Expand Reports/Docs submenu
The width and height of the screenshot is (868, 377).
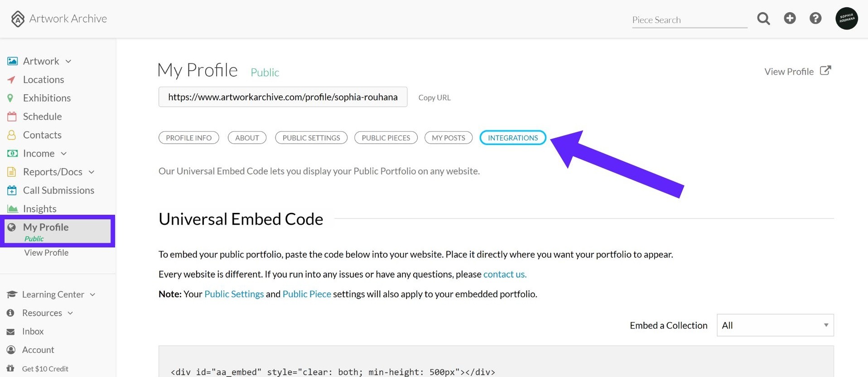pos(92,172)
